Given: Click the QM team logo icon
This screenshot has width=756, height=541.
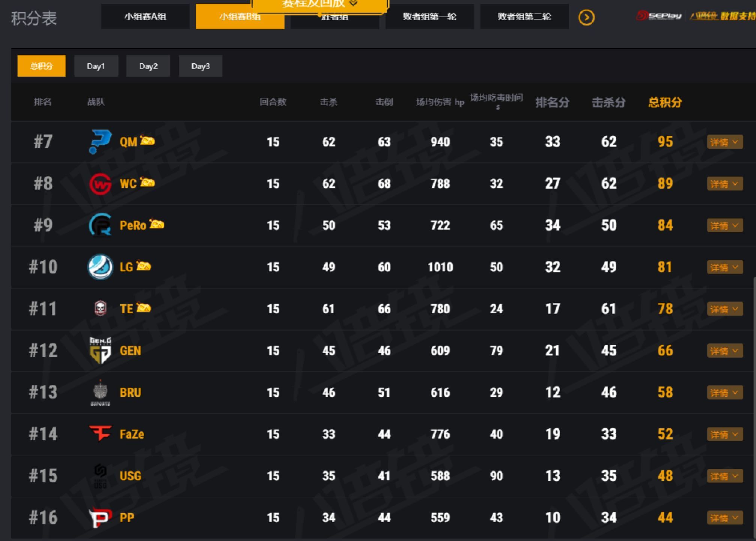Looking at the screenshot, I should pyautogui.click(x=100, y=142).
